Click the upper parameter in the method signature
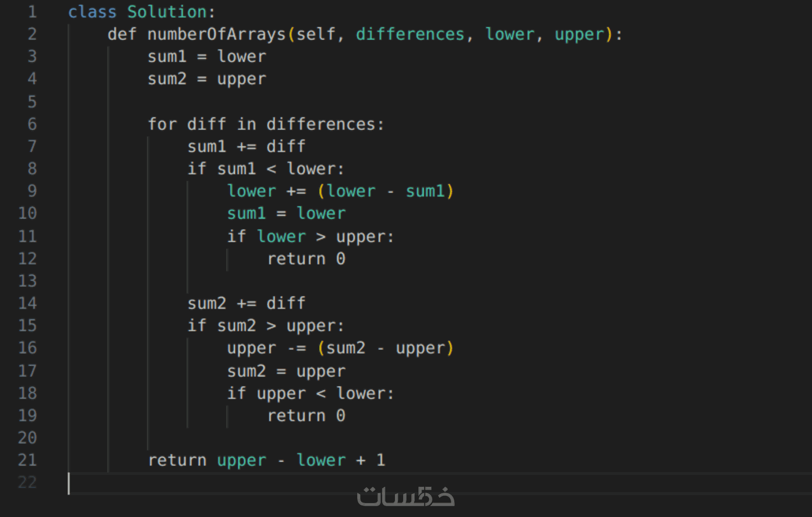 579,34
